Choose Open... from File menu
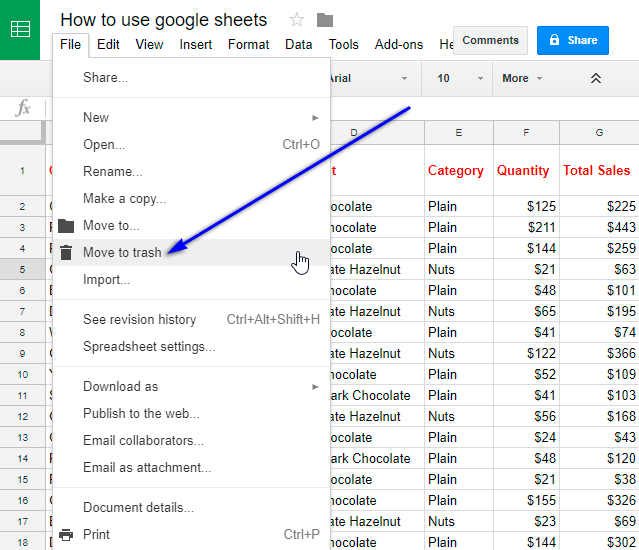The image size is (639, 550). click(192, 145)
